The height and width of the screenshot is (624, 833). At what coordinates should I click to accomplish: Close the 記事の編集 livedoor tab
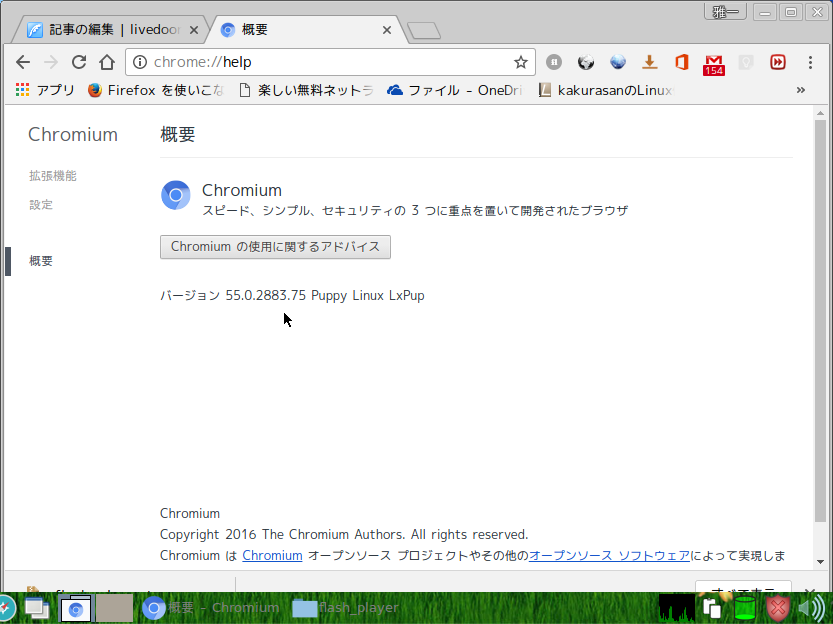194,30
